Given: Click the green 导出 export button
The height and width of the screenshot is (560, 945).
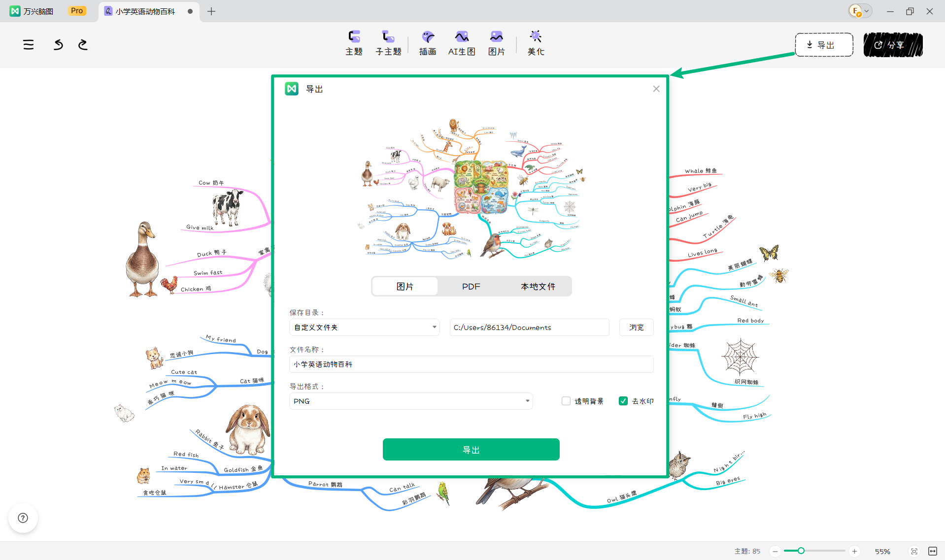Looking at the screenshot, I should [x=471, y=450].
